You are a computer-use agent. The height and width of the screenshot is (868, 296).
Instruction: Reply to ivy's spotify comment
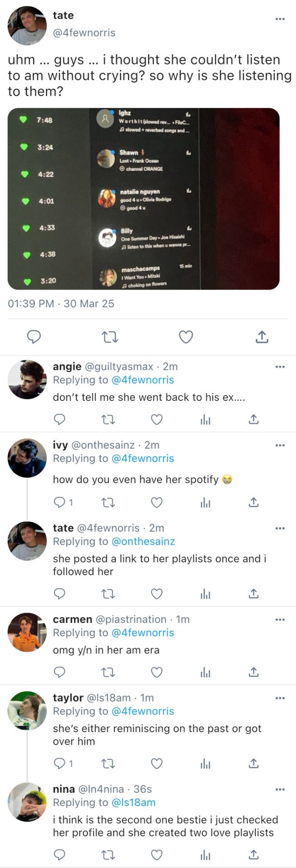pyautogui.click(x=60, y=503)
